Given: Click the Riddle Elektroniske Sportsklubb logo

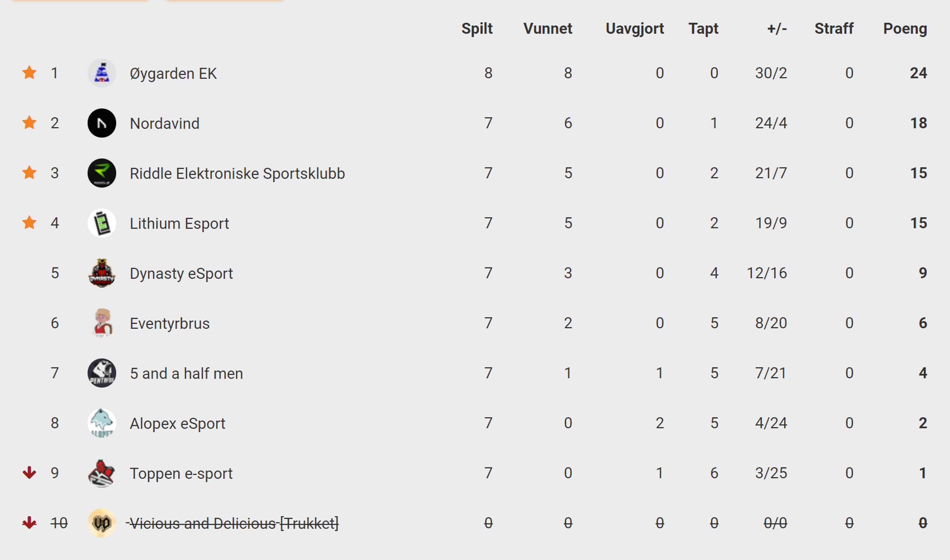Looking at the screenshot, I should 102,173.
